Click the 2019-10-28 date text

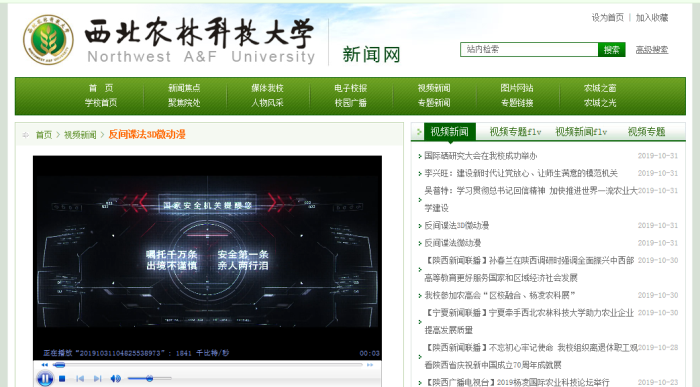(x=658, y=347)
